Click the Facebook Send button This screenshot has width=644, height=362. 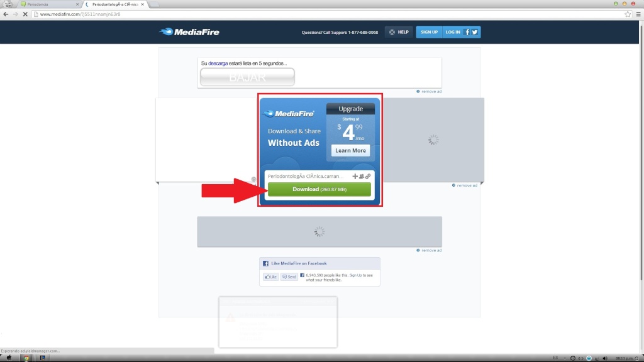click(289, 277)
